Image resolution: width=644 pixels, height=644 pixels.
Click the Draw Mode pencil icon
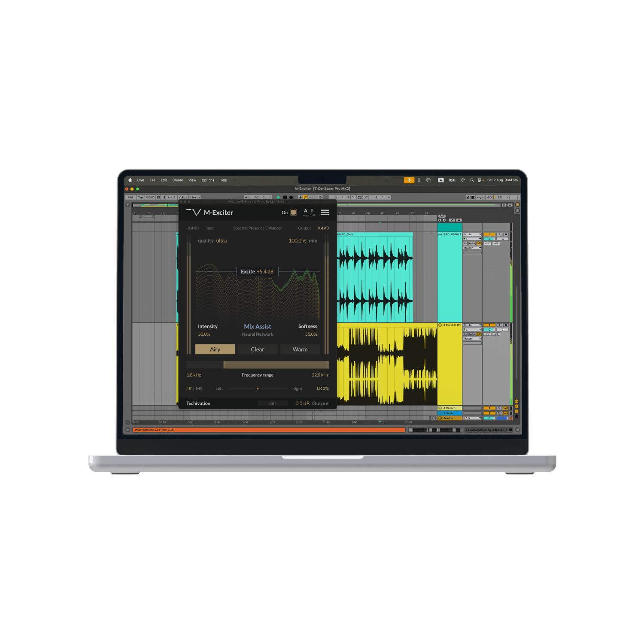(x=468, y=197)
